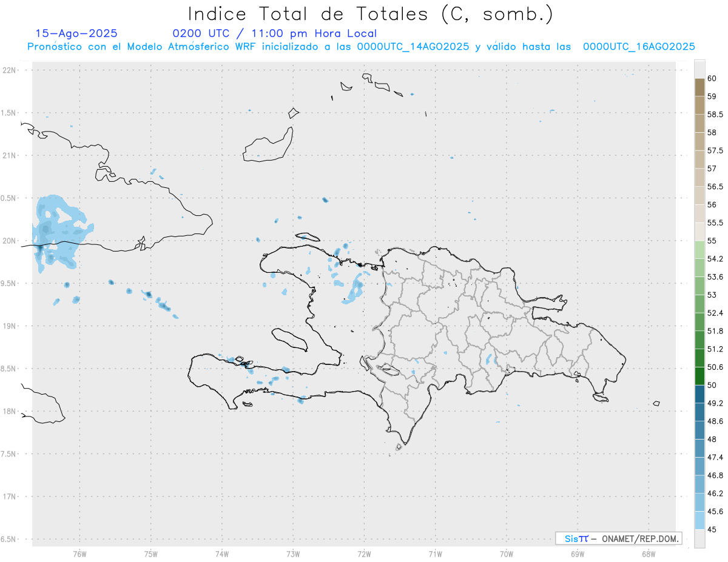Image resolution: width=728 pixels, height=562 pixels.
Task: Click the colorbar value '56.5'
Action: (715, 187)
